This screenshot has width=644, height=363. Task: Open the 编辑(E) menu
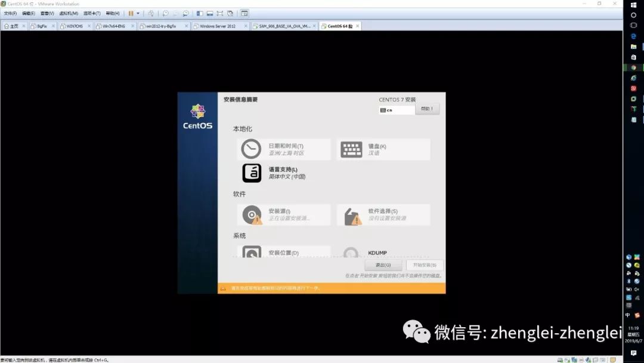(29, 14)
